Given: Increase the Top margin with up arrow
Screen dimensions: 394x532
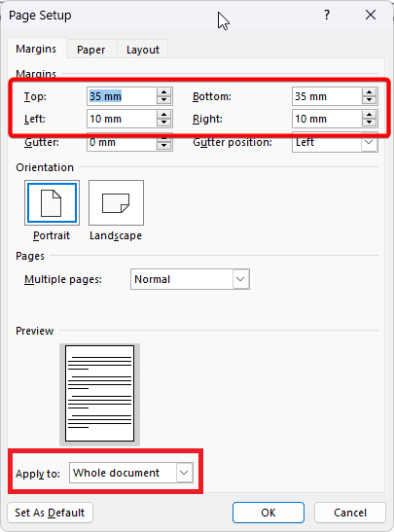Looking at the screenshot, I should click(163, 92).
